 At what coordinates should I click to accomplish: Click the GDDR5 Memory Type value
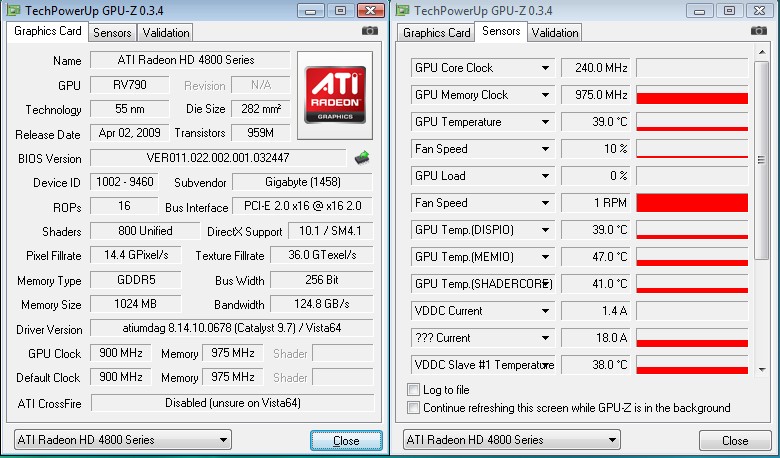click(136, 279)
